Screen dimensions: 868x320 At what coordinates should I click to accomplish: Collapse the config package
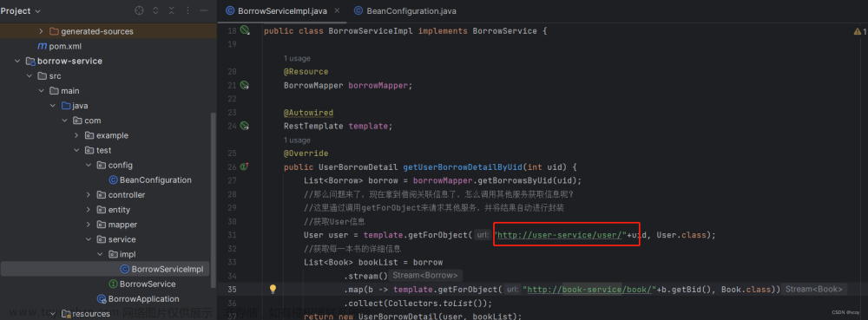pos(88,166)
